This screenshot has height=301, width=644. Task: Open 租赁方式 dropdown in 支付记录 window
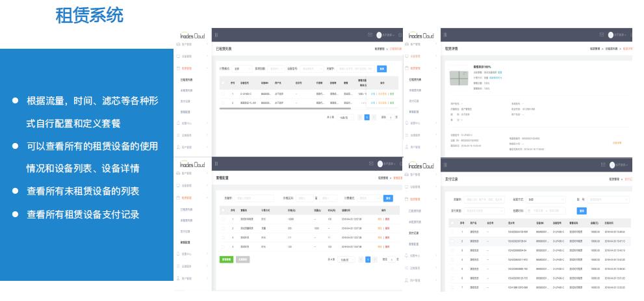(x=547, y=200)
